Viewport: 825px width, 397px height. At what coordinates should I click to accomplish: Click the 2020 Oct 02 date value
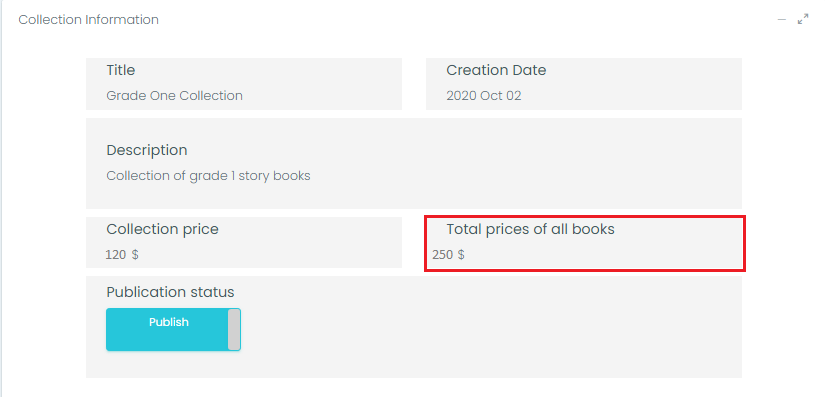[484, 96]
